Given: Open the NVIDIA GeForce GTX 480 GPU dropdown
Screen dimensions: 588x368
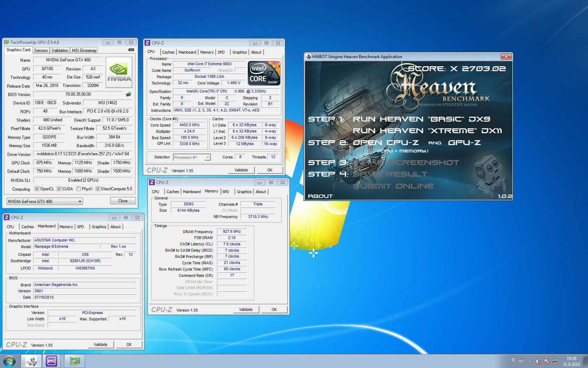Looking at the screenshot, I should point(45,201).
